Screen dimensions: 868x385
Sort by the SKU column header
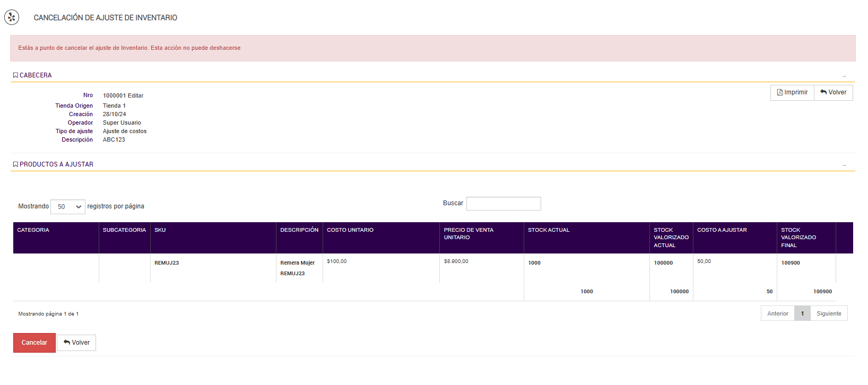(213, 238)
